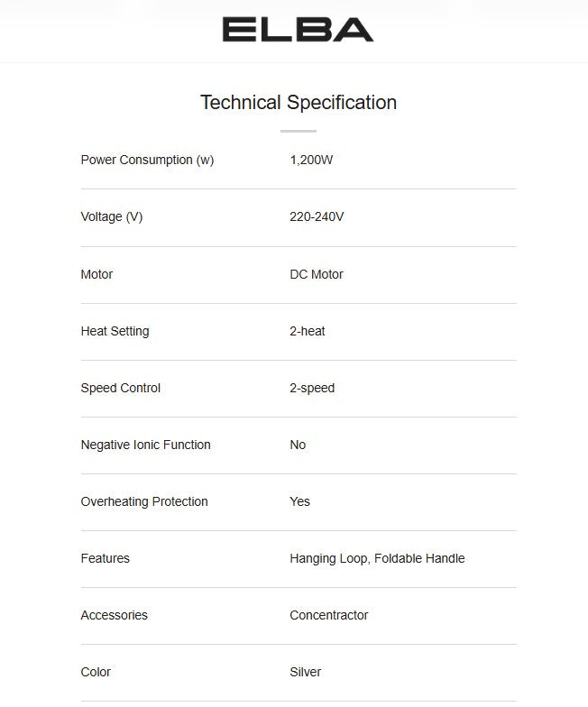Select the Power Consumption (w) label
Screen dimensions: 588x707
tap(147, 161)
